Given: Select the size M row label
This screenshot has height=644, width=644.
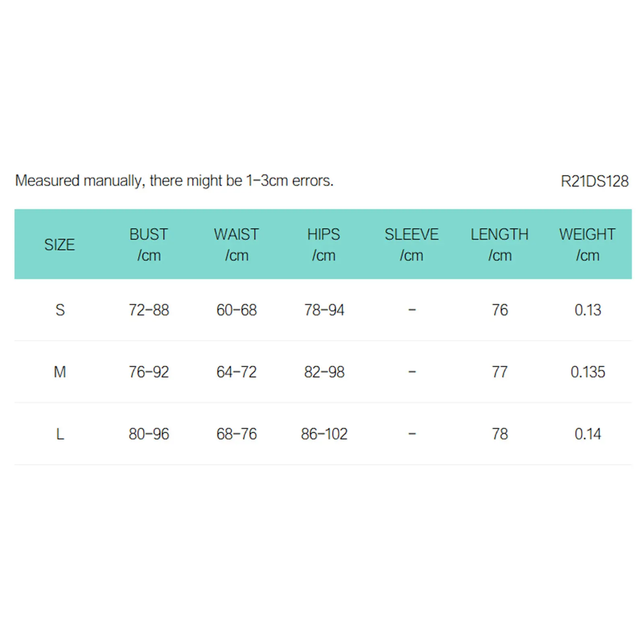Looking at the screenshot, I should tap(60, 372).
